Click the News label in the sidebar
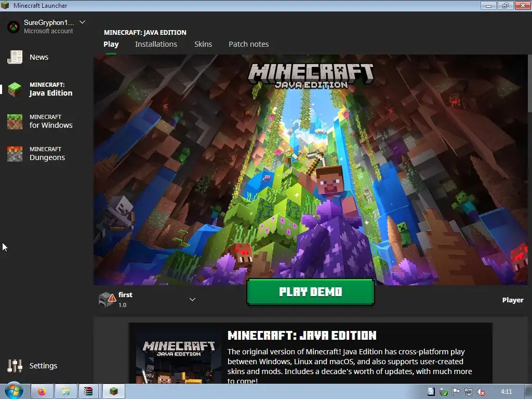The width and height of the screenshot is (532, 399). coord(39,57)
